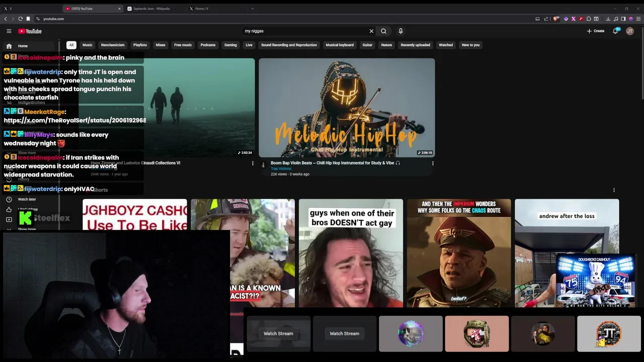Select the Musical keyboard chip

(340, 45)
